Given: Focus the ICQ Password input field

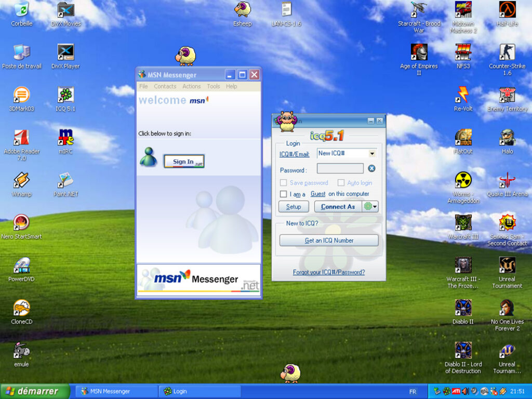Looking at the screenshot, I should tap(340, 168).
